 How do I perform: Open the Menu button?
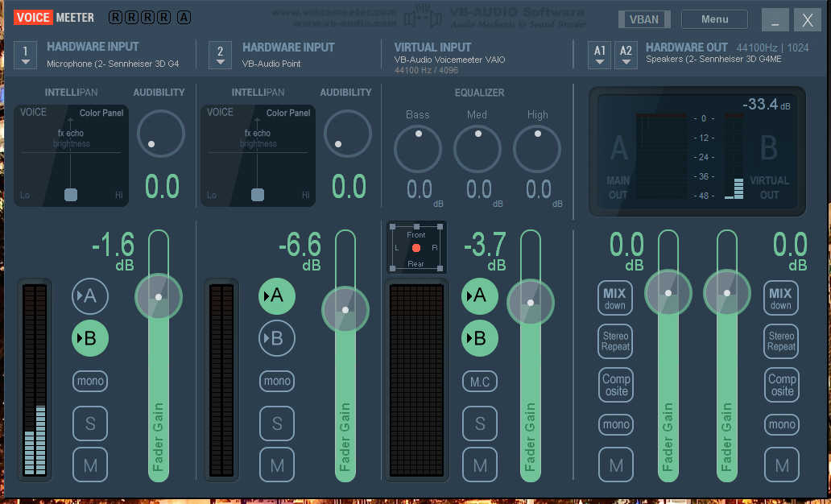click(x=714, y=19)
